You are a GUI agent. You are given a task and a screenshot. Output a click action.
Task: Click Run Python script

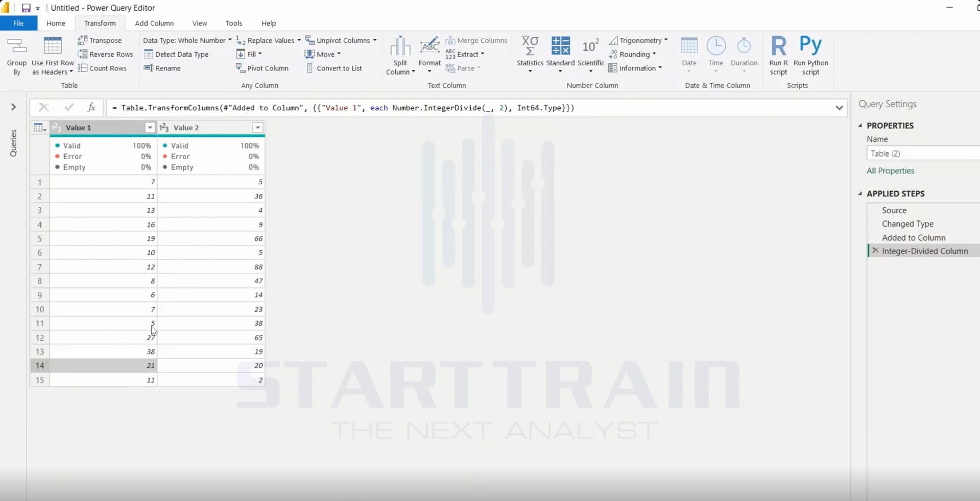click(x=810, y=55)
